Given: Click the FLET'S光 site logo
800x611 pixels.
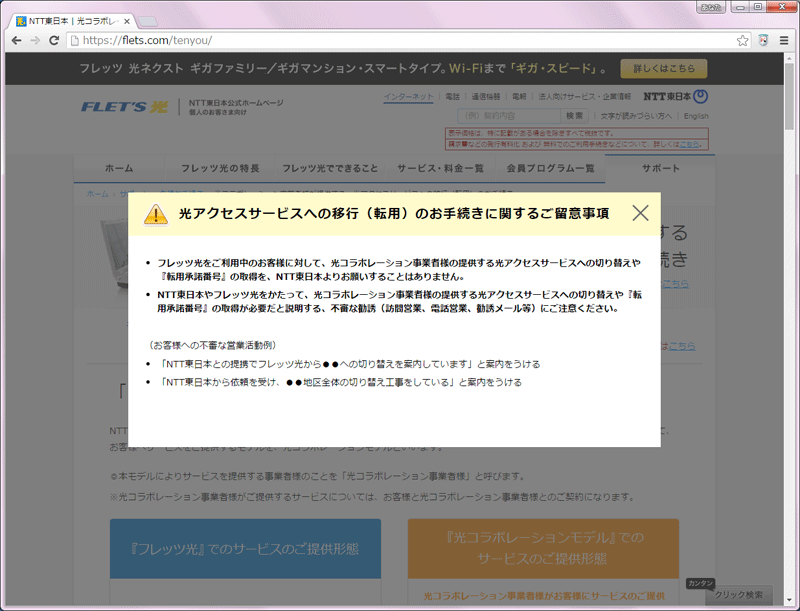Looking at the screenshot, I should click(x=125, y=105).
